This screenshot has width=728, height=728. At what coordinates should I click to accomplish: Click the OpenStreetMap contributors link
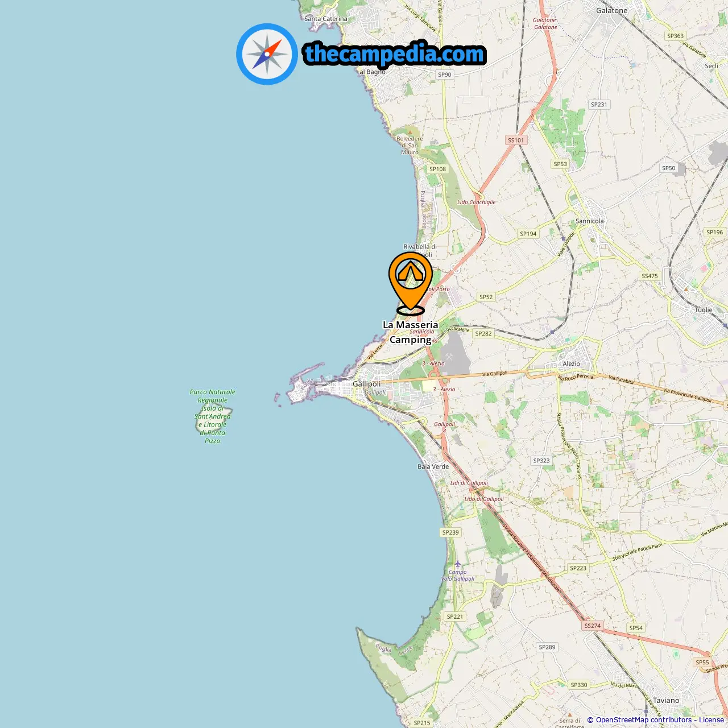(644, 720)
